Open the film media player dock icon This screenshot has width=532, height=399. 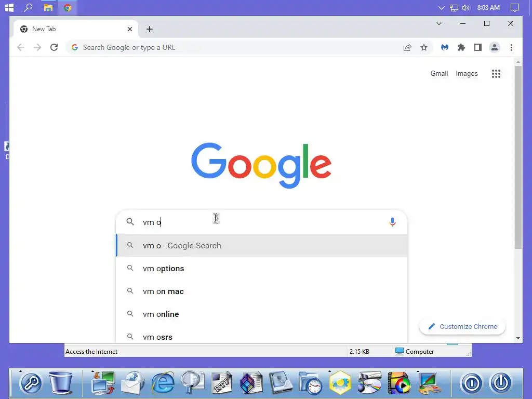coord(399,383)
